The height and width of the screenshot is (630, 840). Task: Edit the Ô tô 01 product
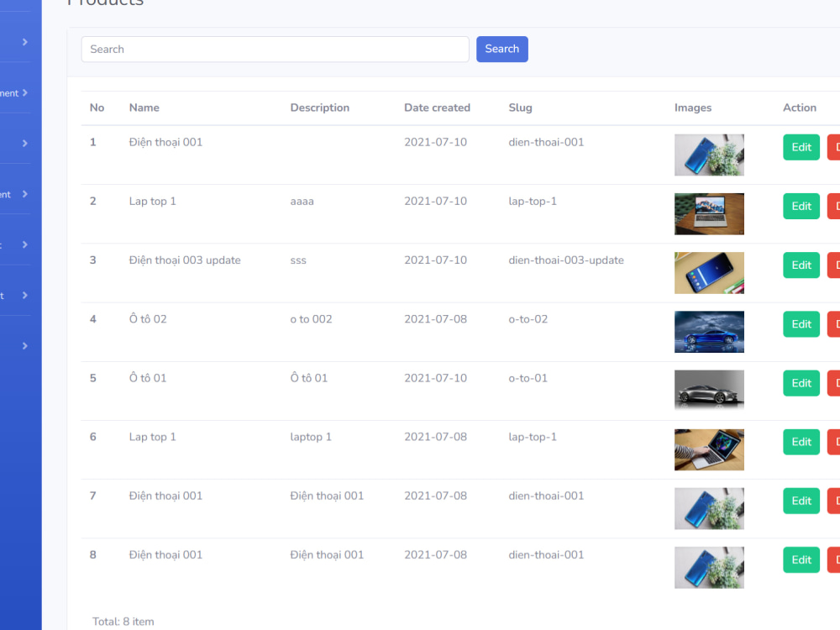click(x=801, y=383)
